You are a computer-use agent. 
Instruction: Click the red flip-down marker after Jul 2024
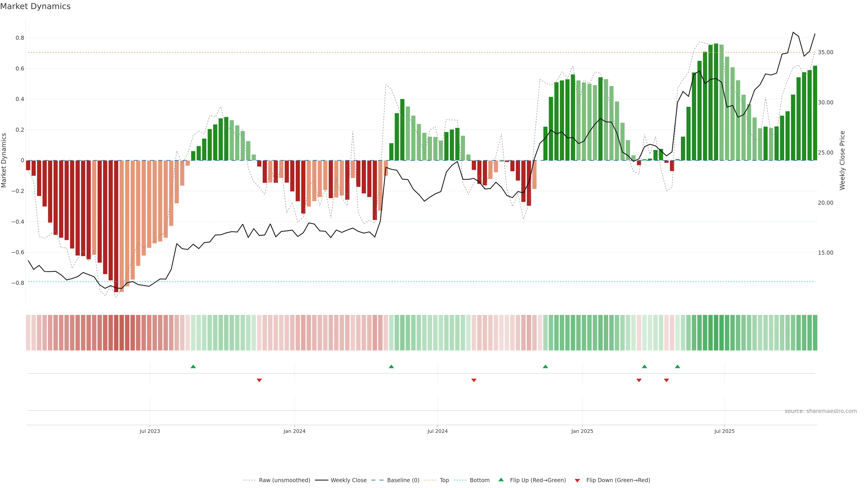(x=474, y=380)
